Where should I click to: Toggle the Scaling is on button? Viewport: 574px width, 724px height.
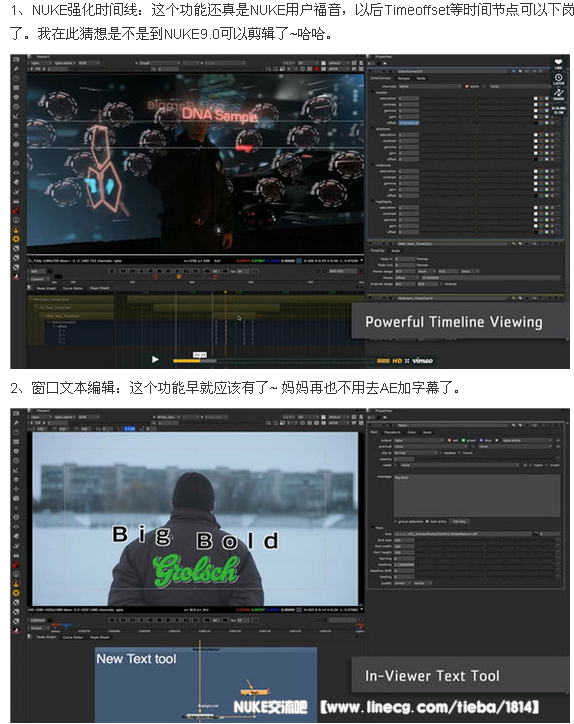[x=558, y=110]
